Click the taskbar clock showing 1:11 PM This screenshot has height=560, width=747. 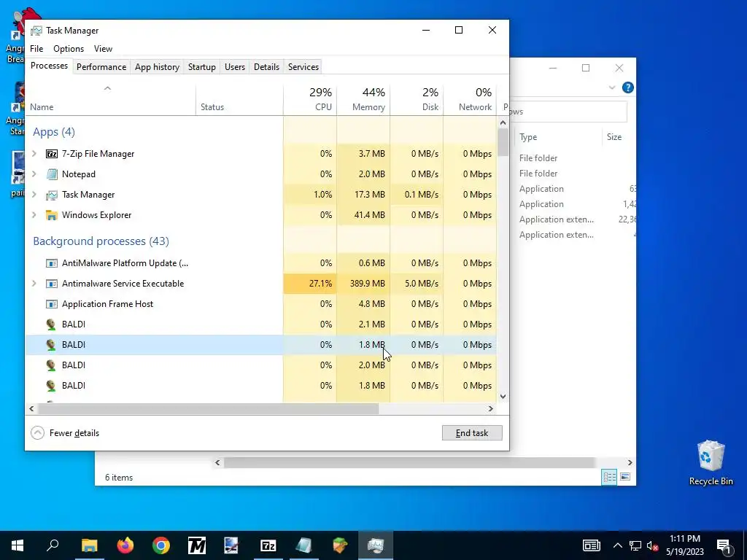(684, 545)
